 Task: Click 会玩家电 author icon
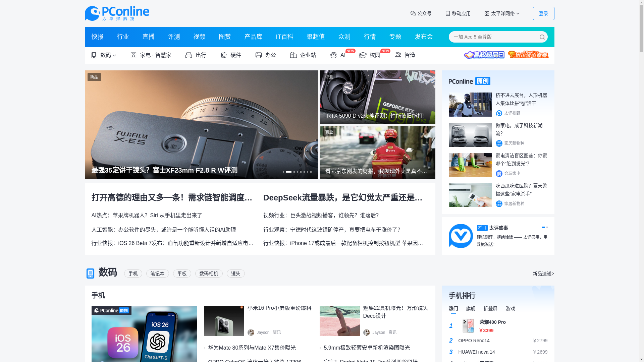499,174
